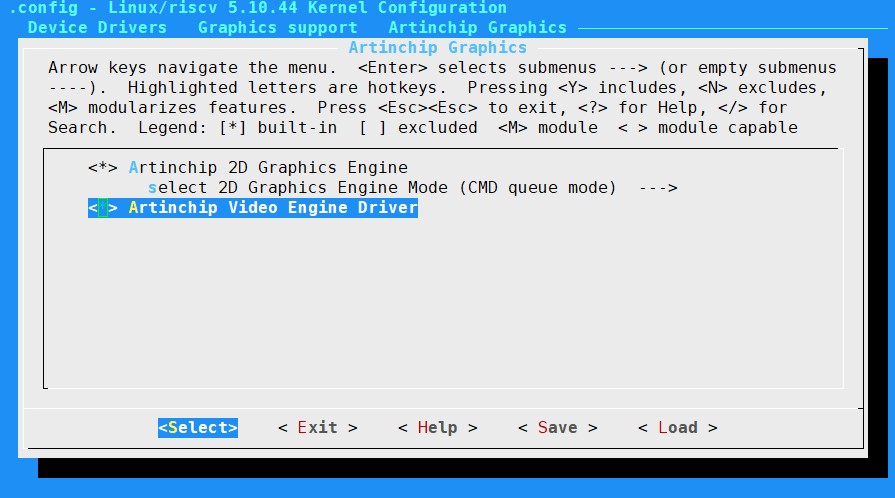The image size is (895, 498).
Task: Toggle the < > marker for Artinchip Video Engine Driver
Action: 103,208
